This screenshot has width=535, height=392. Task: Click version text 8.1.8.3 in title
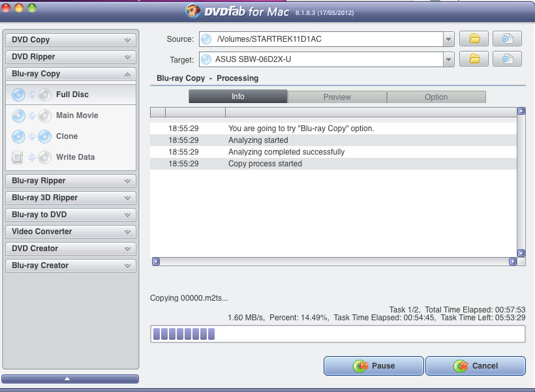[324, 13]
